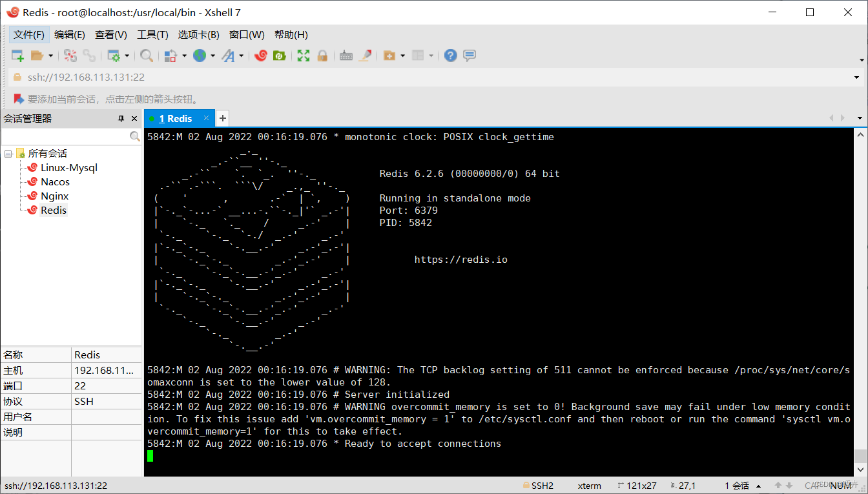
Task: Open the on-screen keyboard toolbar icon
Action: [x=346, y=56]
